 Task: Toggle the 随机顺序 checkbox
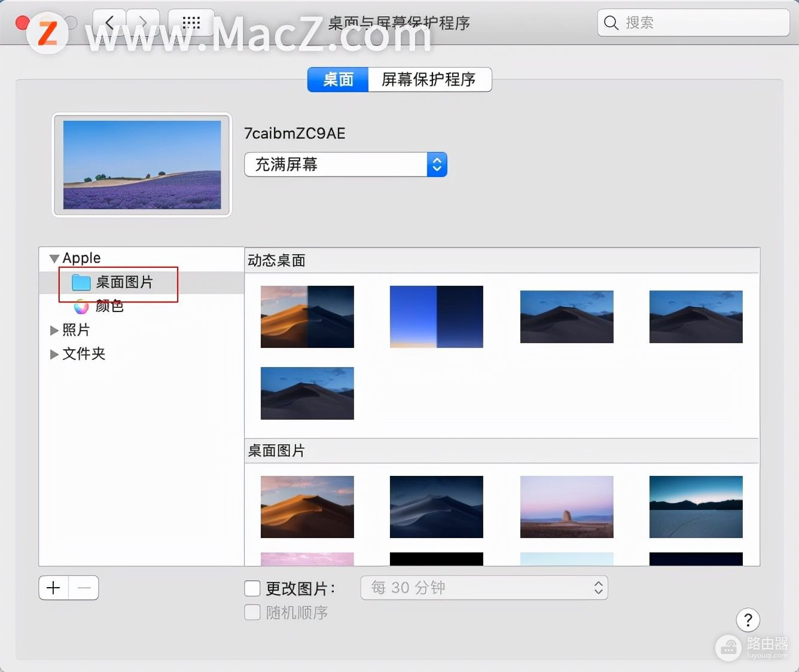[x=252, y=612]
